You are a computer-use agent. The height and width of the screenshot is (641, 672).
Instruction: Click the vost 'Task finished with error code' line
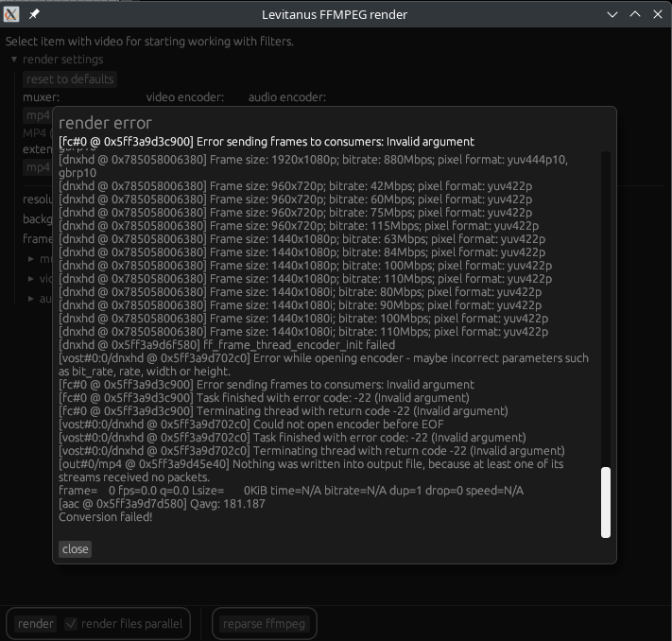coord(292,438)
